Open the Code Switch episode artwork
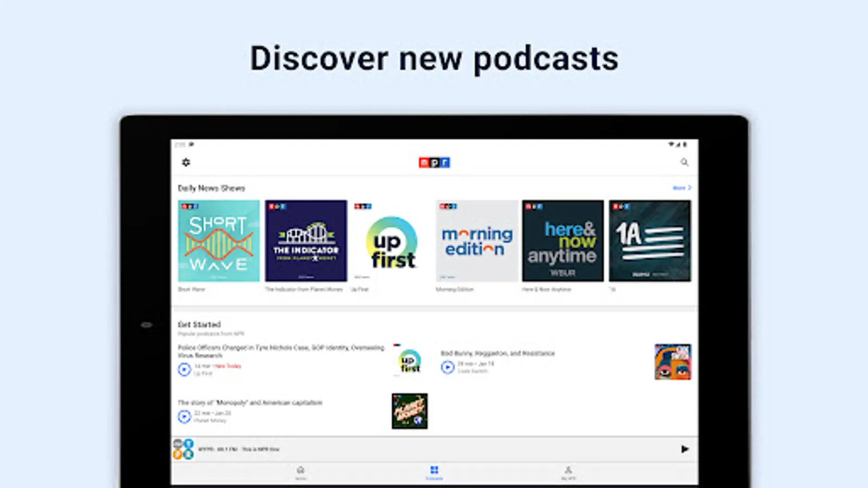Image resolution: width=868 pixels, height=488 pixels. [x=673, y=362]
